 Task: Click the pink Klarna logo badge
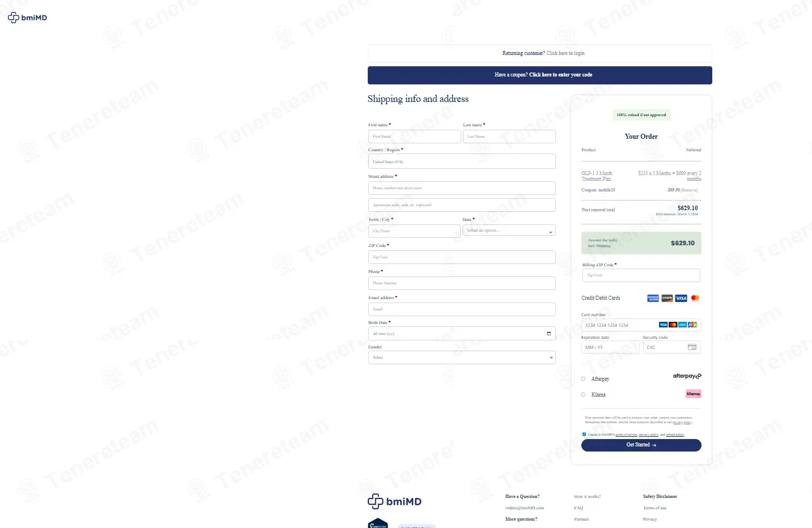pyautogui.click(x=694, y=394)
